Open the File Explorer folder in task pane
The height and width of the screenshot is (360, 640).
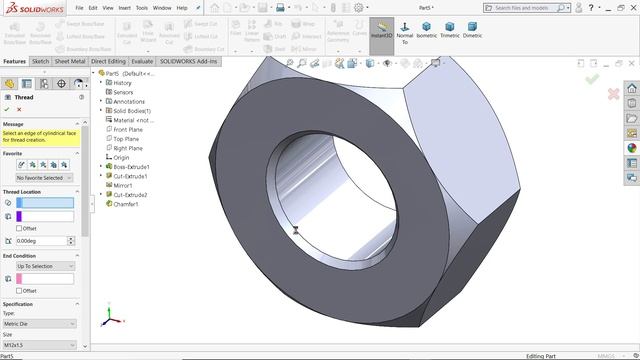(632, 118)
